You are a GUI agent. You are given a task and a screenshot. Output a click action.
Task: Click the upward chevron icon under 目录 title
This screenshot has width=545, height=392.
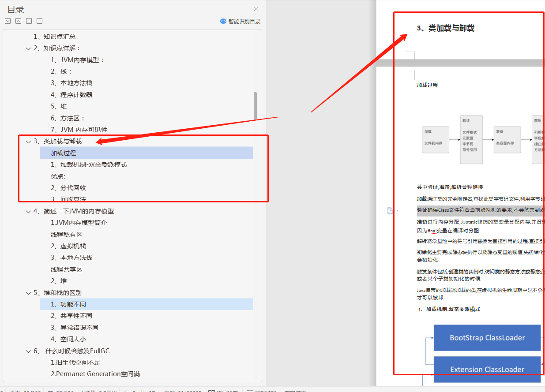point(18,21)
